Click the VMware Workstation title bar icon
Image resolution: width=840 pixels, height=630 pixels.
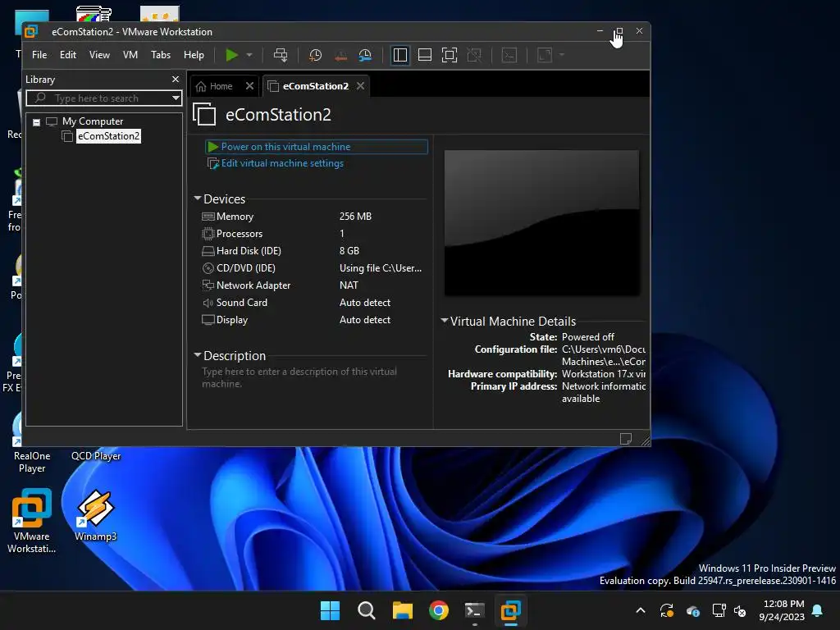click(31, 32)
